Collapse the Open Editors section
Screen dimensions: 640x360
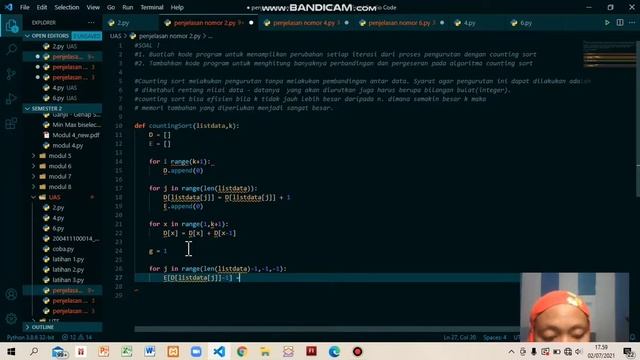50,36
